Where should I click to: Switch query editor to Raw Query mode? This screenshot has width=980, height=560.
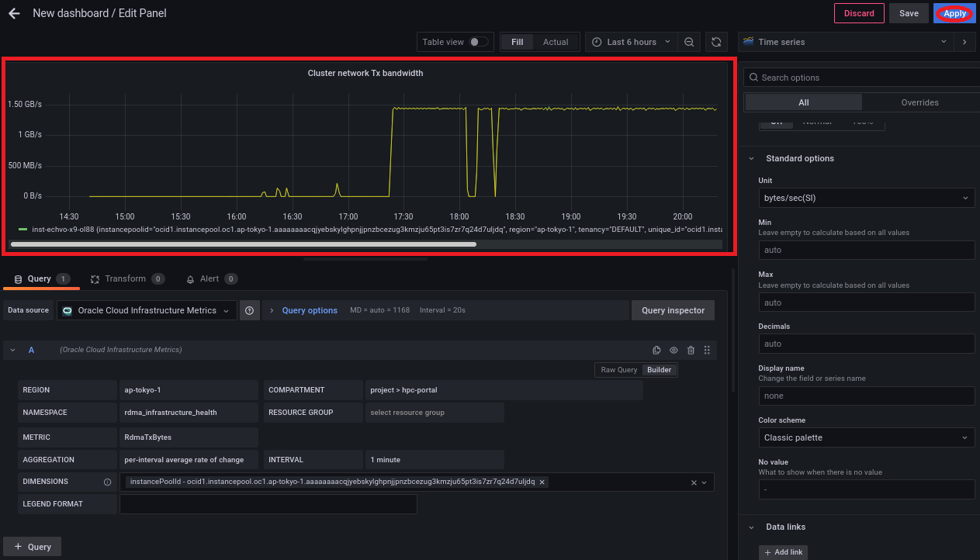point(618,370)
